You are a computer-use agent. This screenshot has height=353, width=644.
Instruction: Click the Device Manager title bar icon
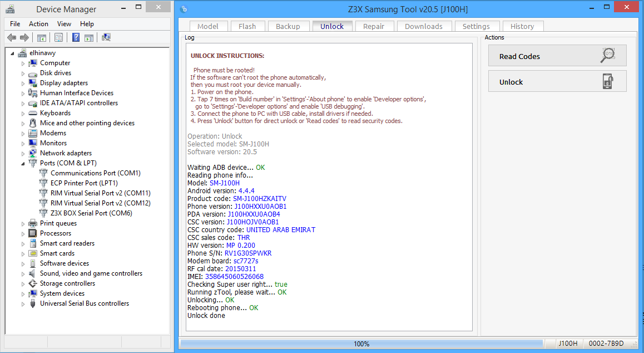(x=10, y=9)
